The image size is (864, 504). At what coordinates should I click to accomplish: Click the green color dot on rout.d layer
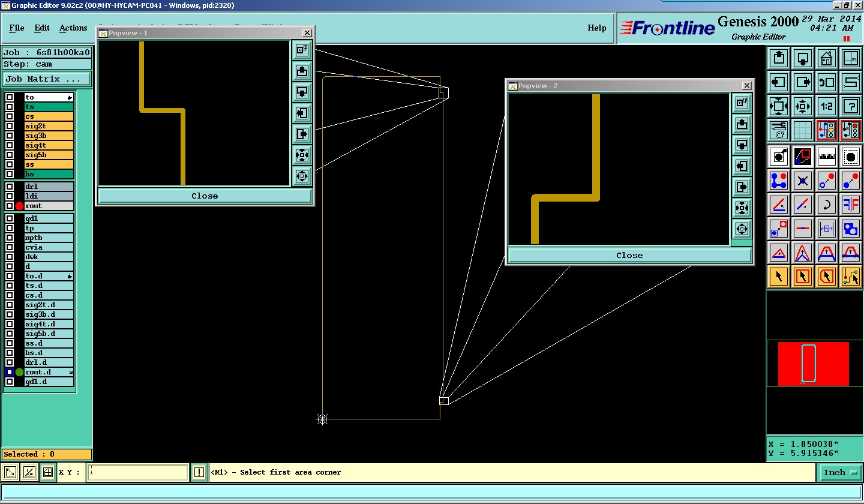(19, 372)
